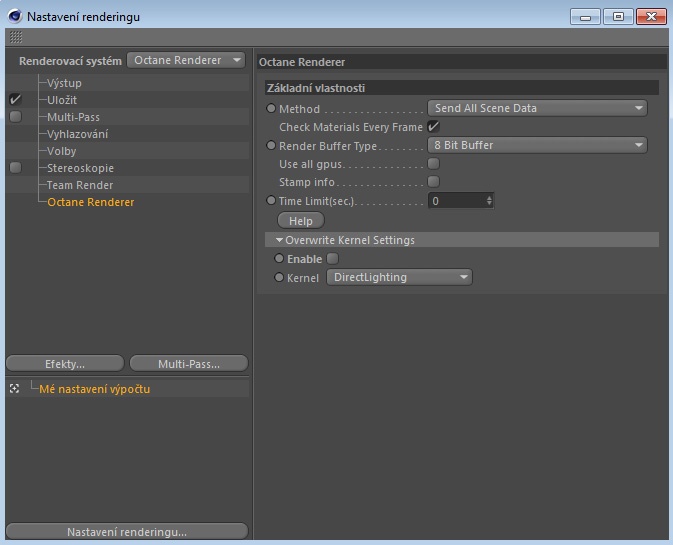The height and width of the screenshot is (545, 673).
Task: Click the Help button
Action: tap(301, 221)
